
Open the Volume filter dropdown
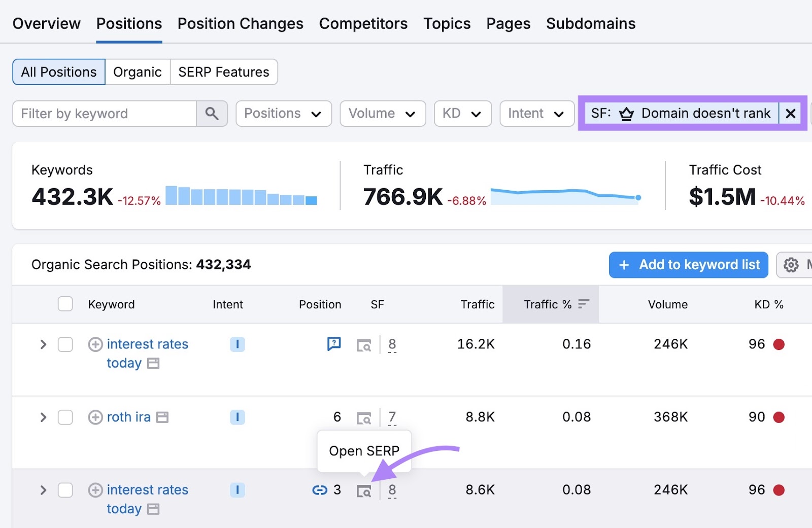pyautogui.click(x=383, y=113)
